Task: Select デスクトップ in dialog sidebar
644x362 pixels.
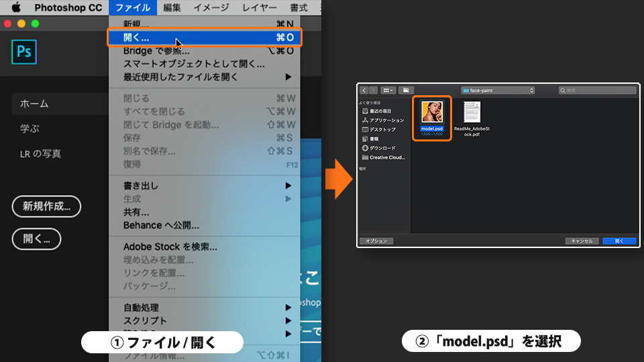Action: pos(378,129)
